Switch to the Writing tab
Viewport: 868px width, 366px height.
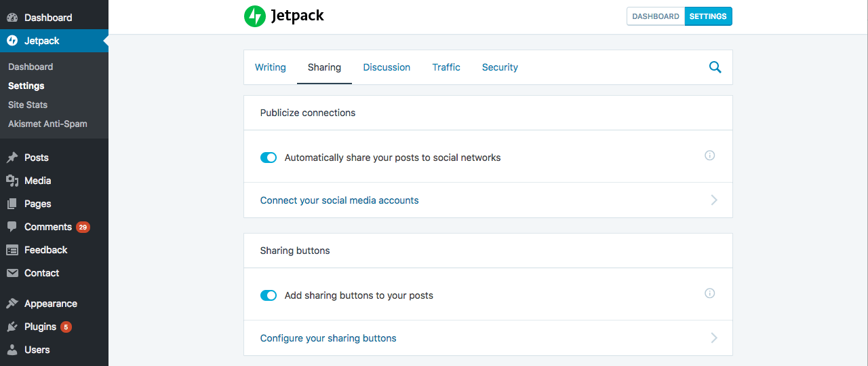coord(271,67)
